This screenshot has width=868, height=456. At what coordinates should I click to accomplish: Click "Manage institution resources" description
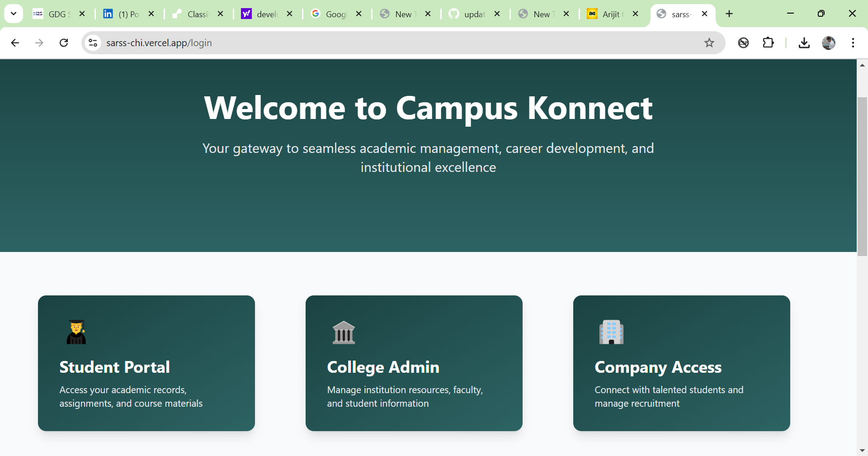405,397
